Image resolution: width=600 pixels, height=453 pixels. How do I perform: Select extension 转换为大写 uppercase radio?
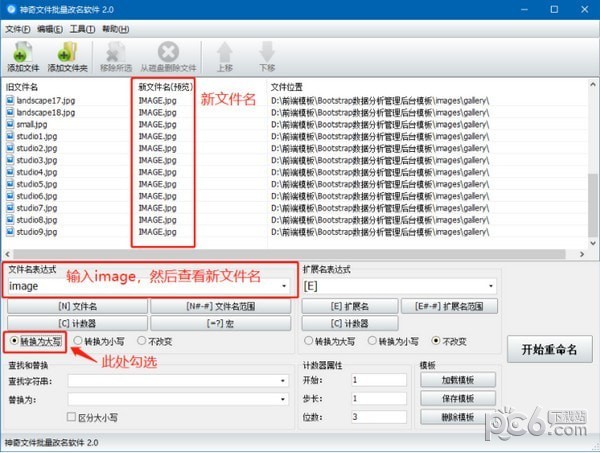point(308,340)
